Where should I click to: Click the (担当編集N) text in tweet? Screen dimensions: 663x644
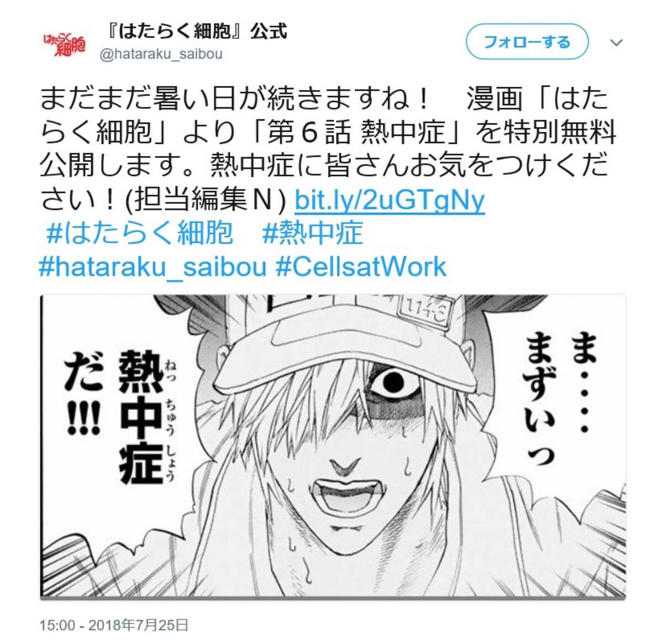tap(206, 200)
